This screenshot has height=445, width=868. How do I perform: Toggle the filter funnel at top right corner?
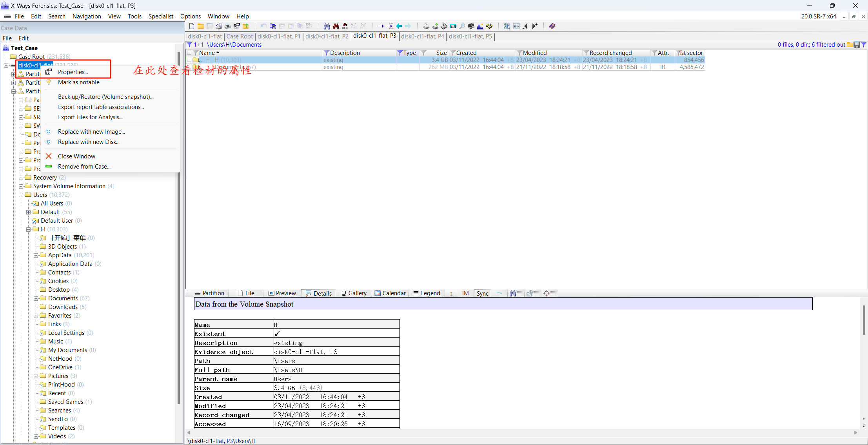pos(864,45)
